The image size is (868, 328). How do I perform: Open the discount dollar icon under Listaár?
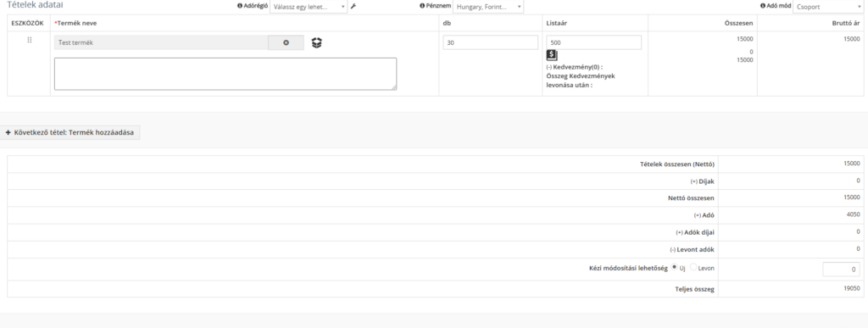(x=552, y=55)
